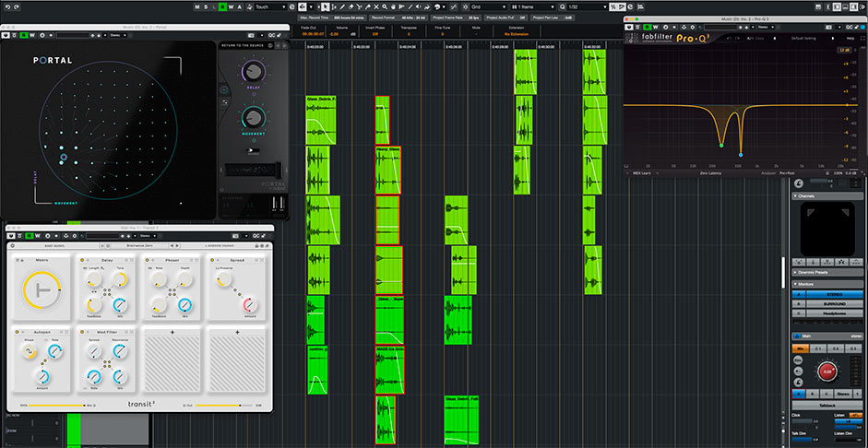Select the Split scissors tool
868x448 pixels.
pyautogui.click(x=359, y=6)
